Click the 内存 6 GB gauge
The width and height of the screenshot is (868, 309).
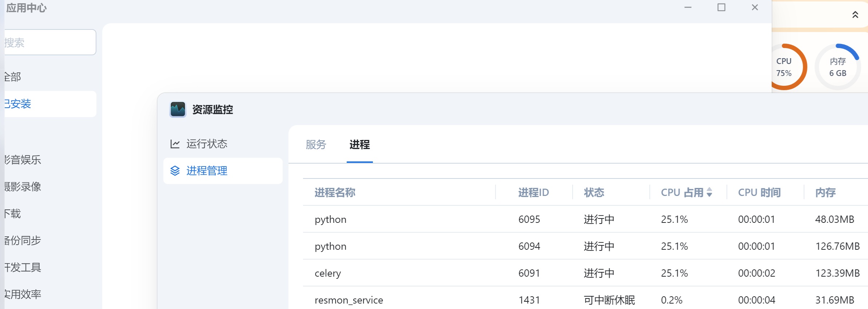838,67
